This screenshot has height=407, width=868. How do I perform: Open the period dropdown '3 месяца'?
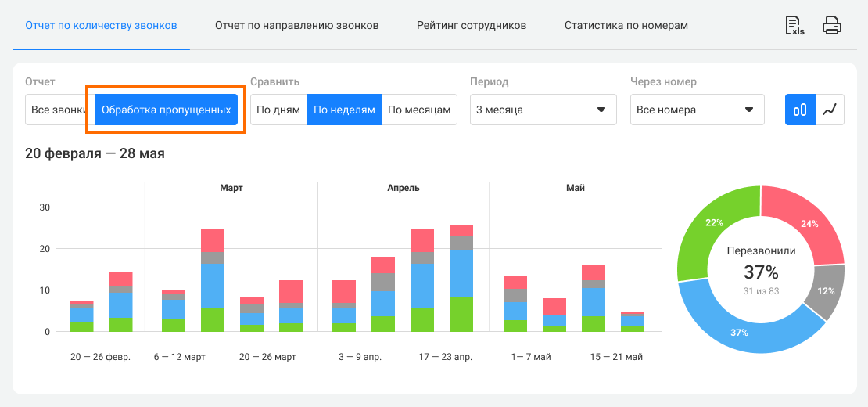(543, 110)
